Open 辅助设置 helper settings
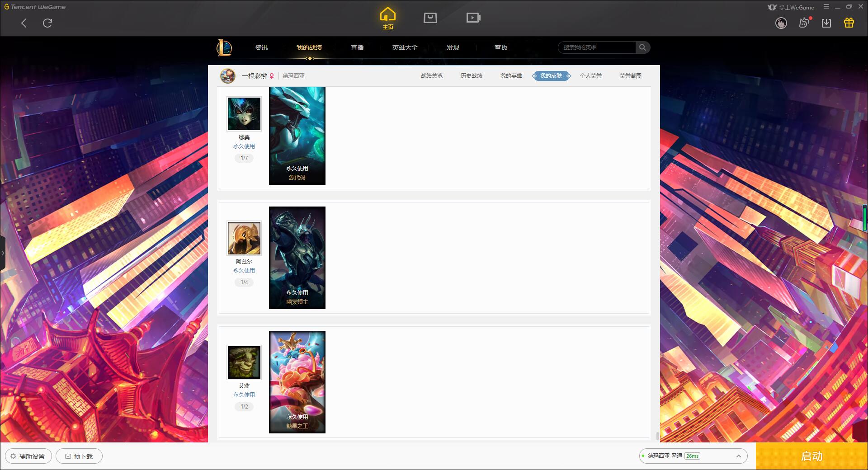 pos(28,456)
